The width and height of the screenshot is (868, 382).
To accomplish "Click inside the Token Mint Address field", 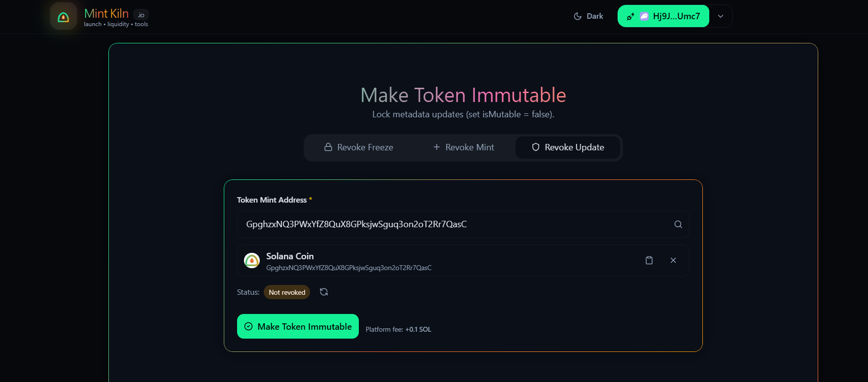I will [x=444, y=224].
